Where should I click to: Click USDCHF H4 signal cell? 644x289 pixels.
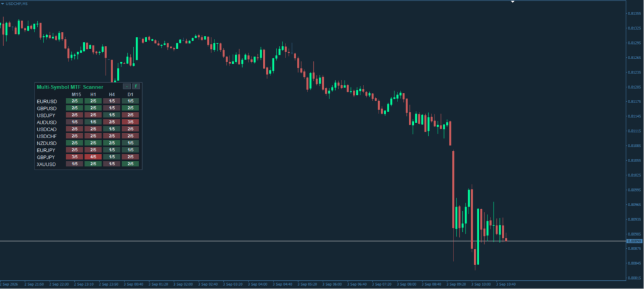(112, 136)
